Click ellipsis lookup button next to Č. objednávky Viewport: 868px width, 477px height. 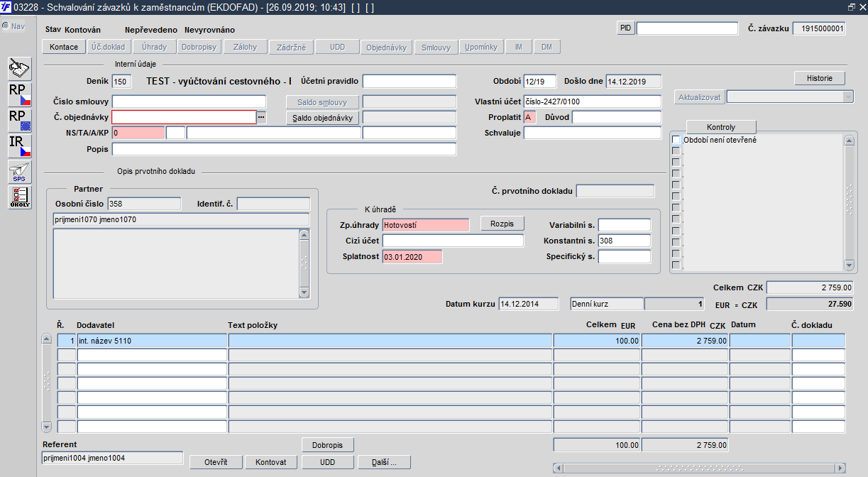click(261, 117)
